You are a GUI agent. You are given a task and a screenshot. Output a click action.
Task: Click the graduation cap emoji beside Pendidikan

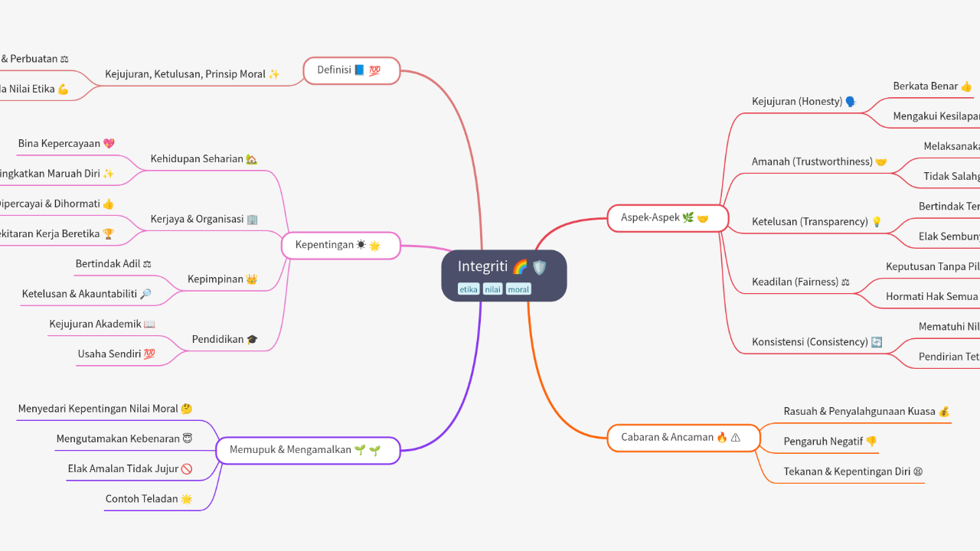click(x=253, y=339)
